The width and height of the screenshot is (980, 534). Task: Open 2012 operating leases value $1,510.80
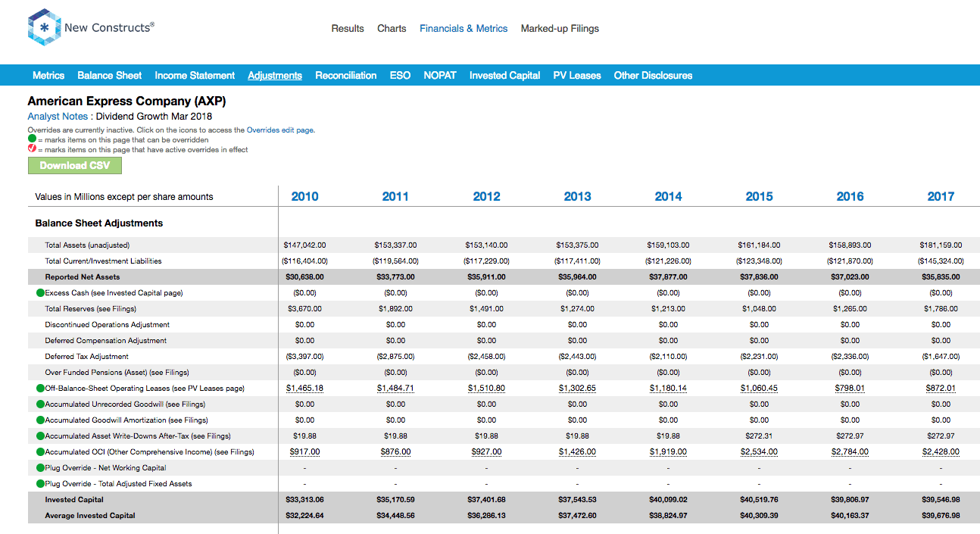486,389
